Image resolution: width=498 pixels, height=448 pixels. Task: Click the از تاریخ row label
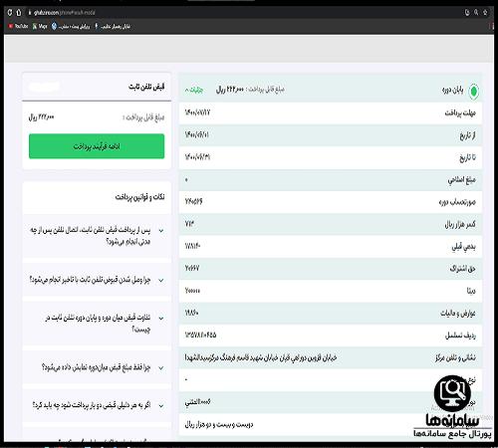467,135
